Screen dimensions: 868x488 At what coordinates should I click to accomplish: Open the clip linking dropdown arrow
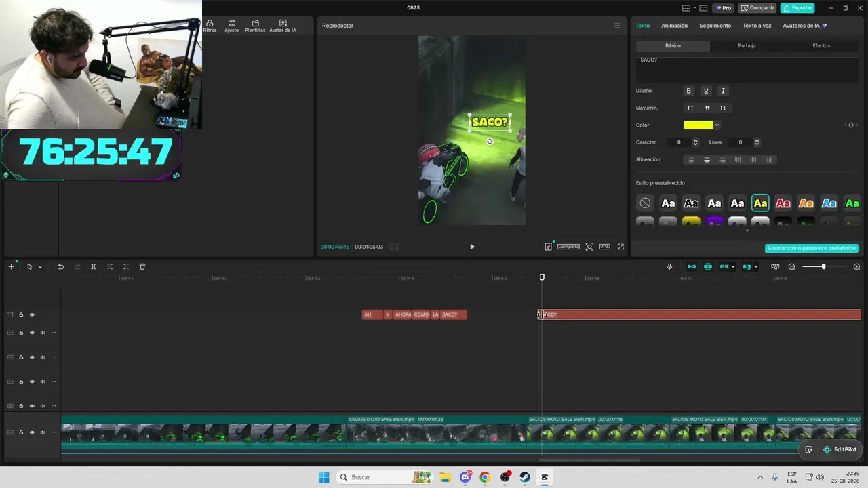[x=733, y=267]
